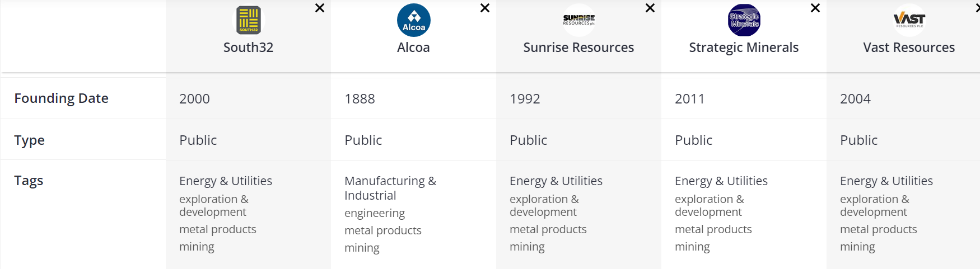The image size is (980, 269).
Task: Open Vast Resources company name link
Action: pos(909,48)
